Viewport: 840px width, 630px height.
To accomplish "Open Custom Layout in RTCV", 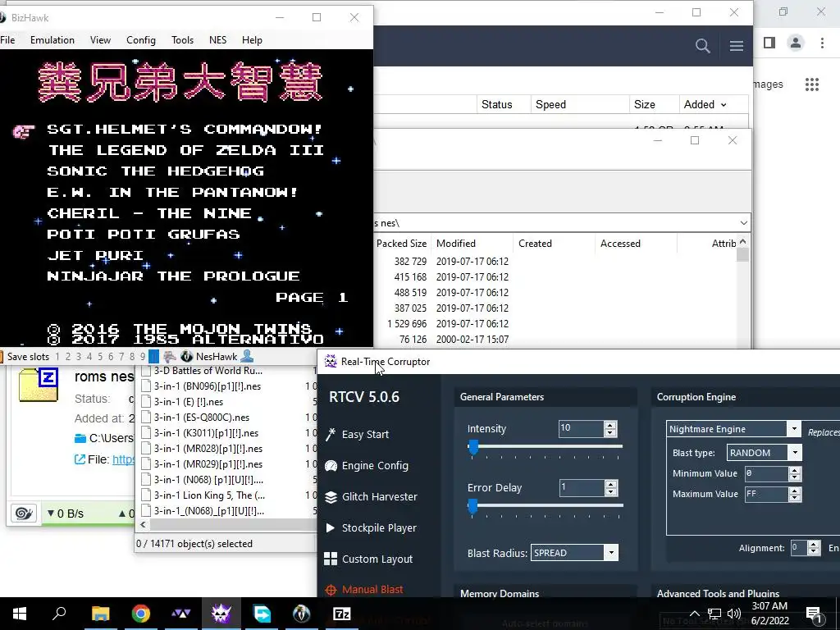I will point(368,559).
